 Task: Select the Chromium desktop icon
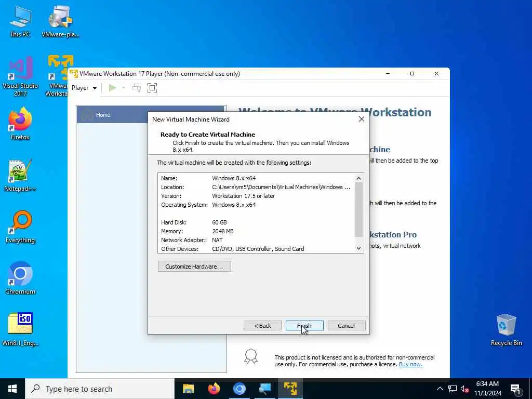(x=20, y=278)
